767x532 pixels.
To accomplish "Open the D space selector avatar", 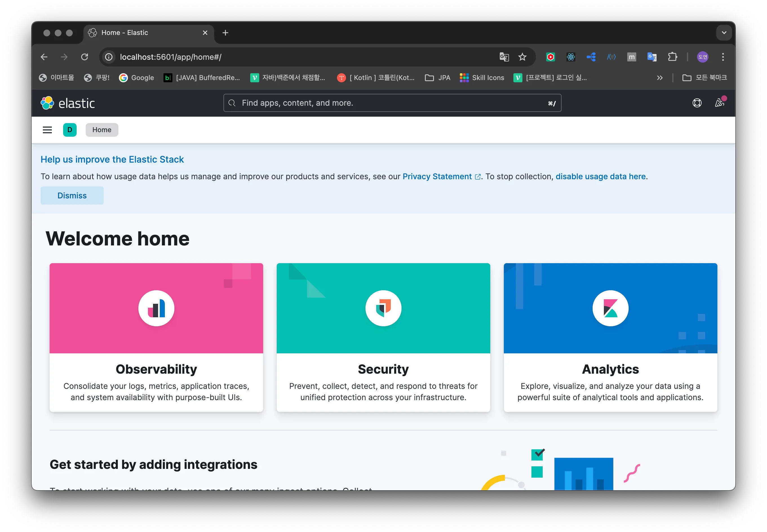I will [x=70, y=130].
